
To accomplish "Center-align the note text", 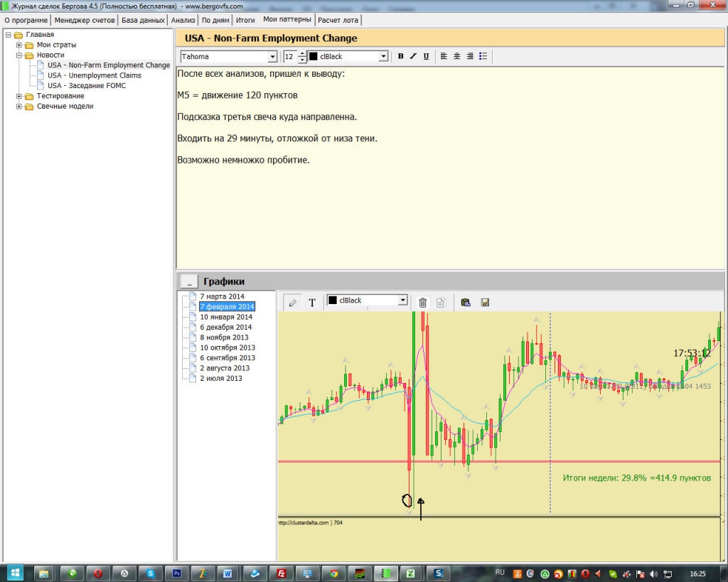I will (457, 56).
